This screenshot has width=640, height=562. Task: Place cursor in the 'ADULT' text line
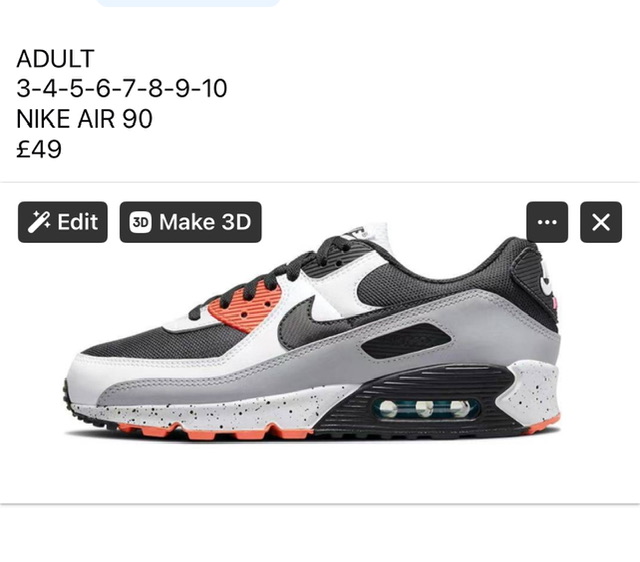[x=56, y=58]
